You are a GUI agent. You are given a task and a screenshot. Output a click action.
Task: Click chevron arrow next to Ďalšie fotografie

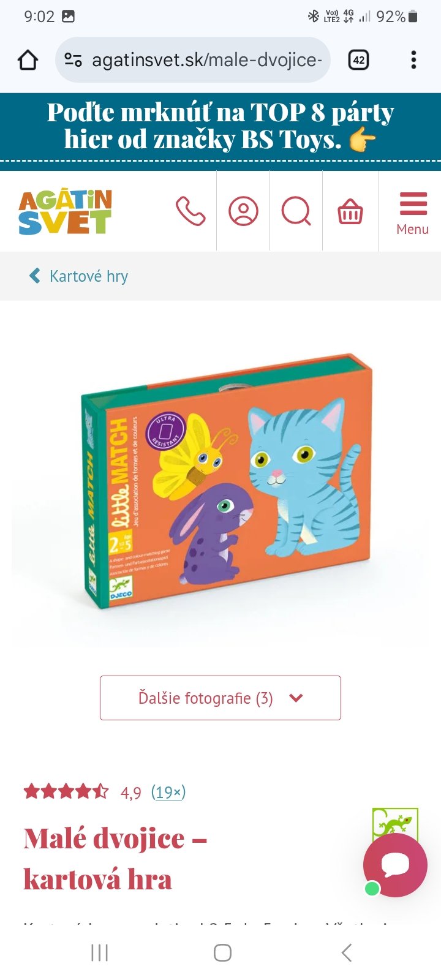click(x=296, y=698)
